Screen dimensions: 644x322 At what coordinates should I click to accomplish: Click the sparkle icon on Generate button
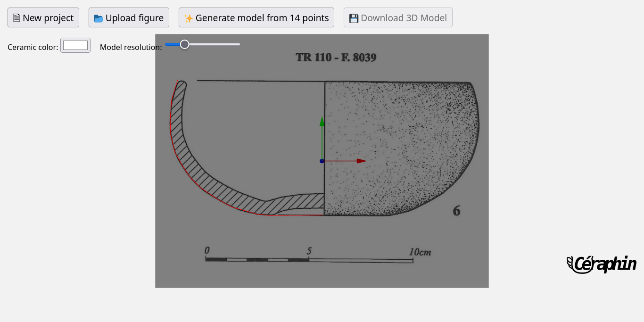click(x=189, y=18)
